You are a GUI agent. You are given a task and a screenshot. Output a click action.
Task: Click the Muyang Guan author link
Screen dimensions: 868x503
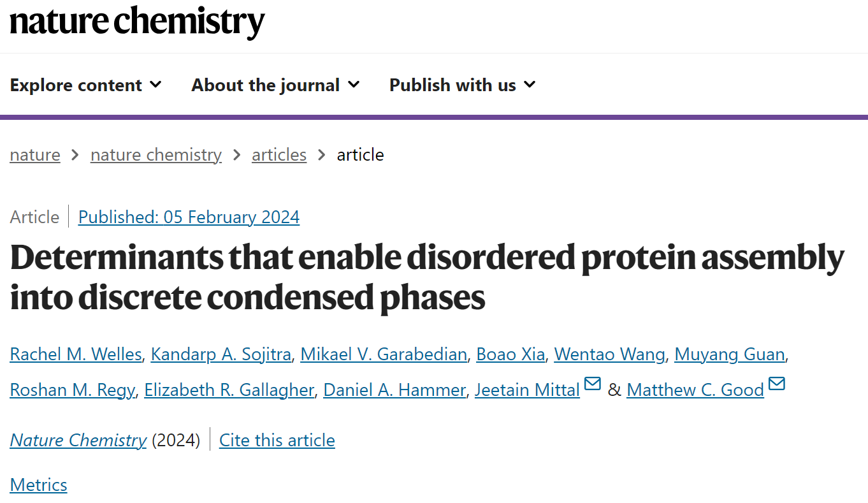[x=730, y=354]
